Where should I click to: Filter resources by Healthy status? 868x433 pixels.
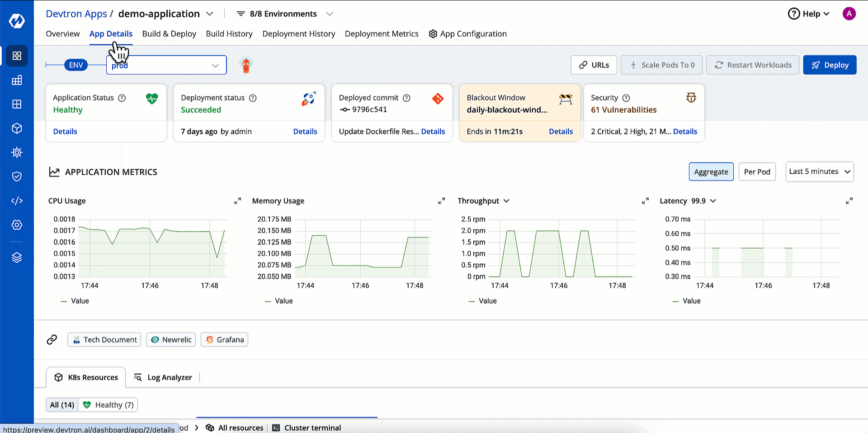[108, 404]
